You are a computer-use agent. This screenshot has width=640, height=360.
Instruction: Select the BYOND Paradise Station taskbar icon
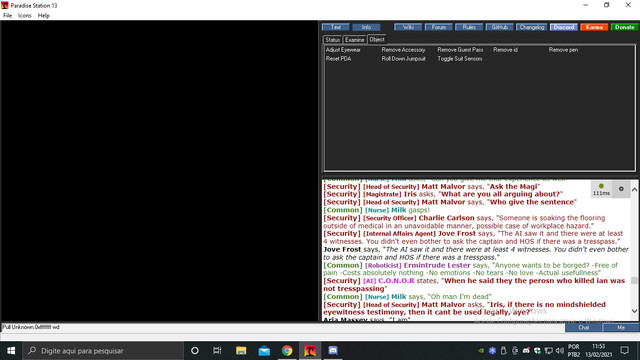(x=310, y=351)
